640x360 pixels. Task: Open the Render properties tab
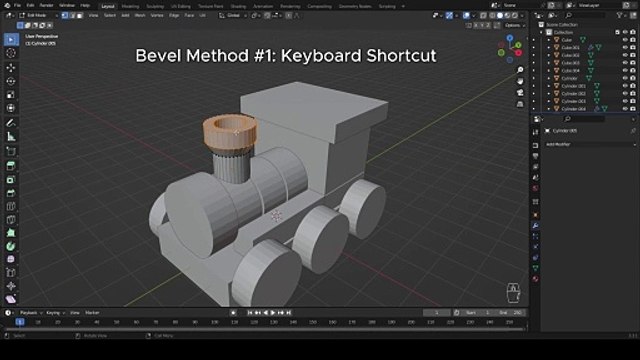tap(536, 145)
